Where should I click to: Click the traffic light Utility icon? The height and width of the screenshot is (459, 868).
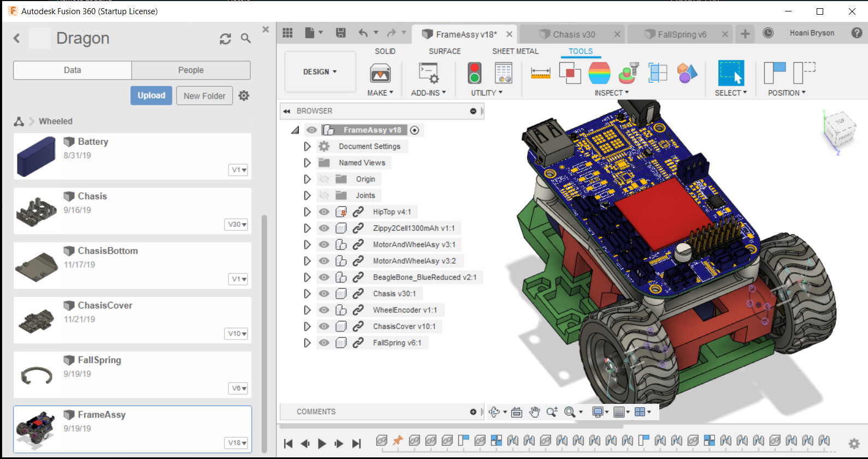click(475, 73)
